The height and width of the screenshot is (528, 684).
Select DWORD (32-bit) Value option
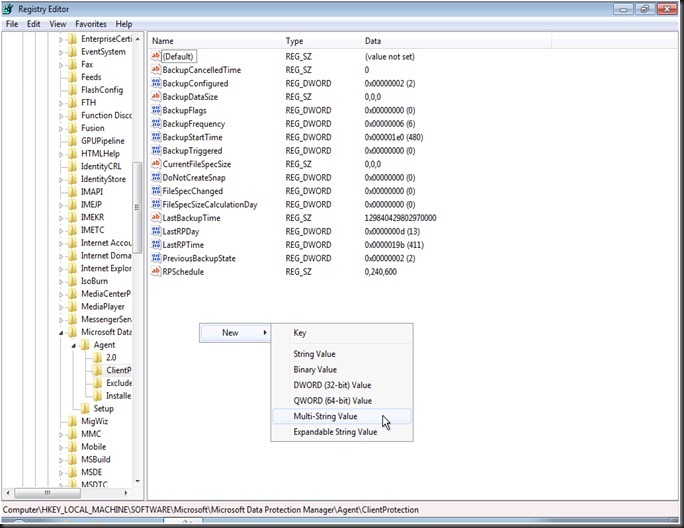[331, 385]
